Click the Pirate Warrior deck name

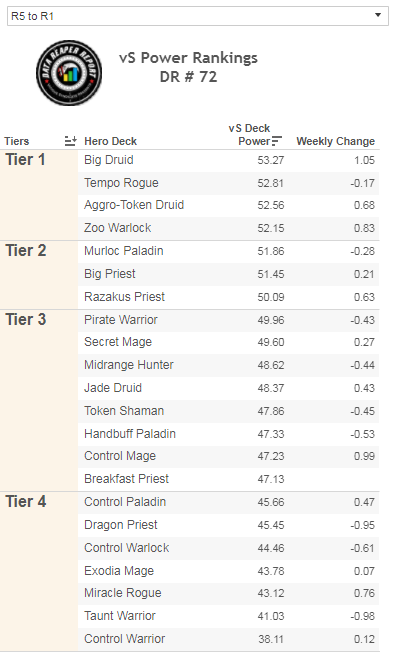click(121, 320)
